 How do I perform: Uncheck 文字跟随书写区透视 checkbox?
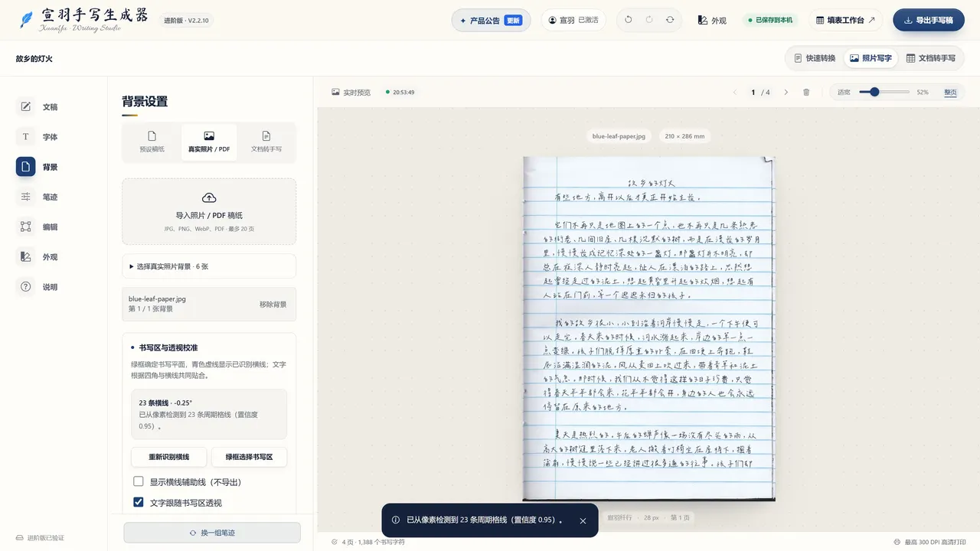[139, 503]
